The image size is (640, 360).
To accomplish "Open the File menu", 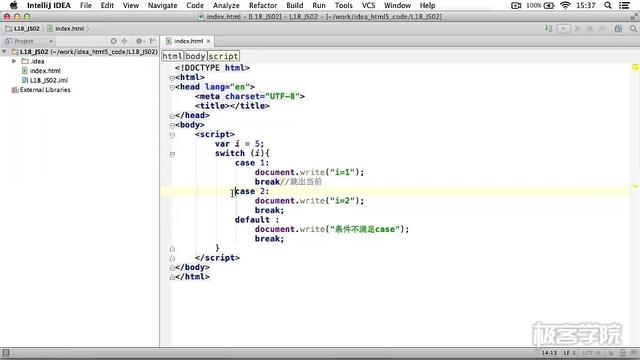I will click(x=86, y=5).
